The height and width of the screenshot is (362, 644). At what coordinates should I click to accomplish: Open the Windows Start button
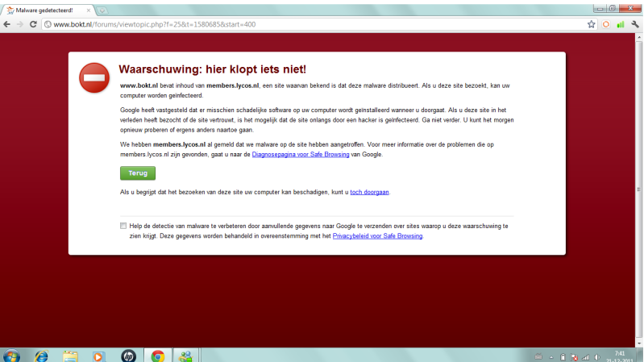click(x=11, y=356)
